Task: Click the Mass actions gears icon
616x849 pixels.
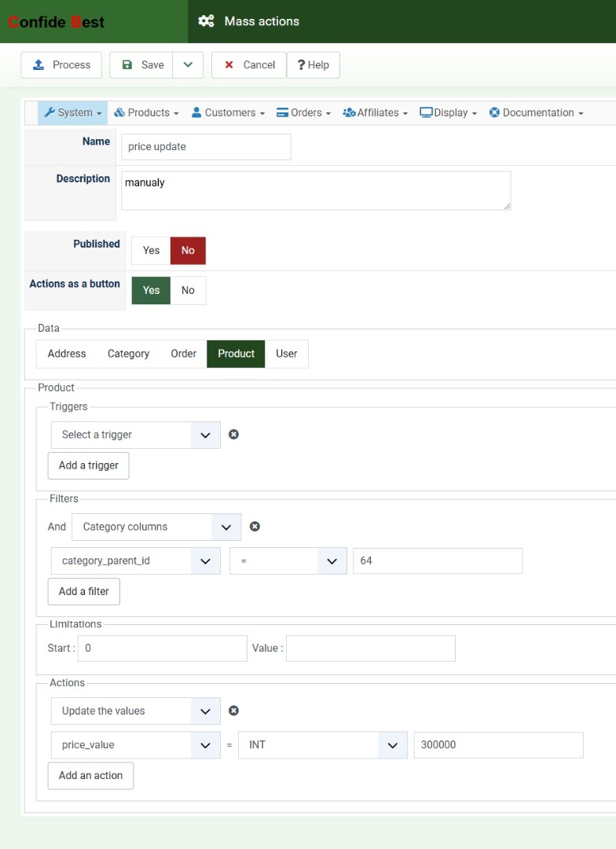Action: tap(206, 21)
